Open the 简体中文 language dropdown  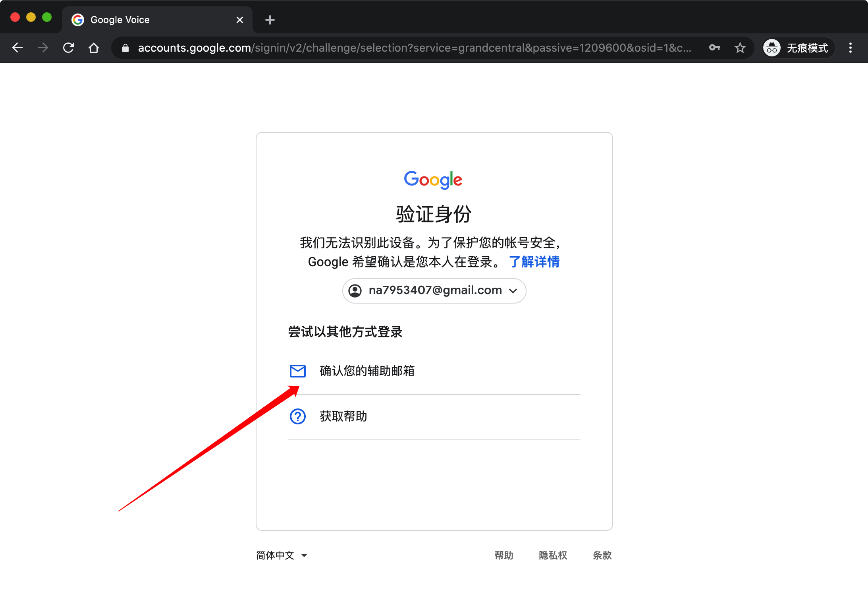coord(282,555)
